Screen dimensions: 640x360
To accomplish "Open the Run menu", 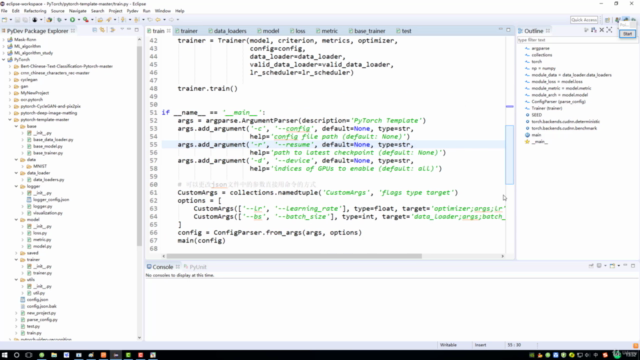I will click(147, 11).
